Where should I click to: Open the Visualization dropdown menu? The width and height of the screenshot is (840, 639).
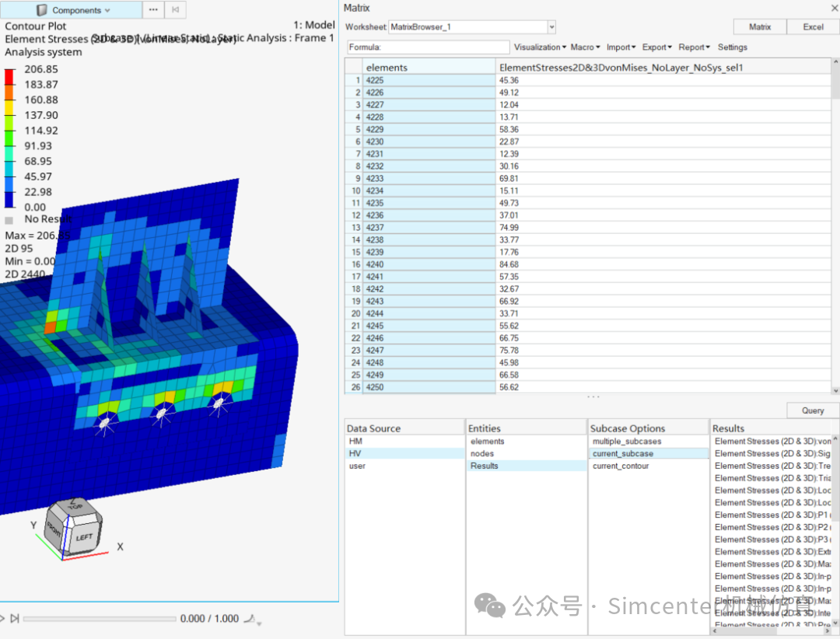[x=540, y=47]
